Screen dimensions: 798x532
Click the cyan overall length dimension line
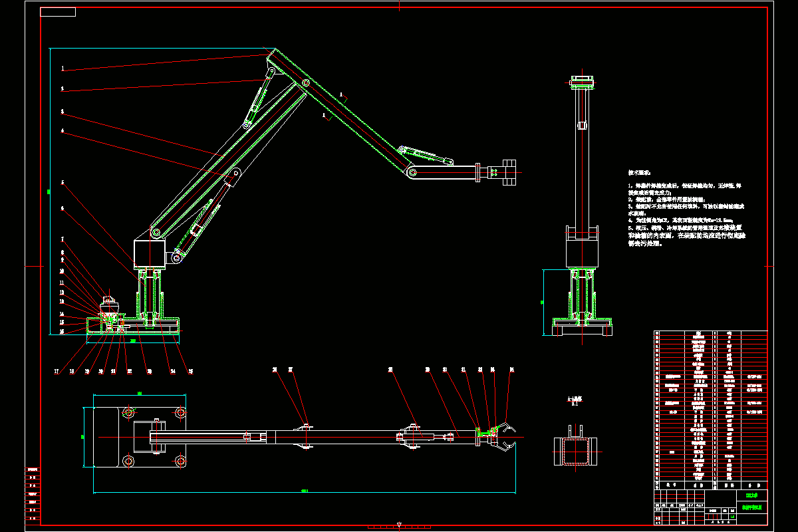point(305,493)
